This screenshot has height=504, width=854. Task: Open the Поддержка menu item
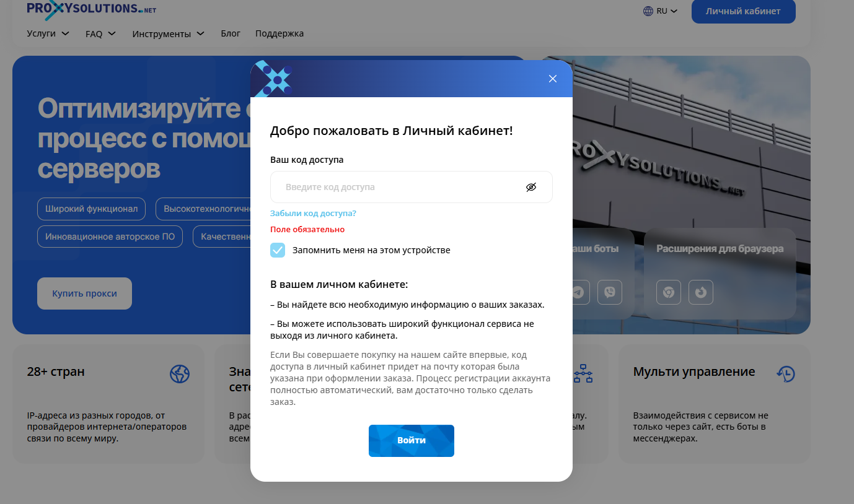(x=280, y=33)
